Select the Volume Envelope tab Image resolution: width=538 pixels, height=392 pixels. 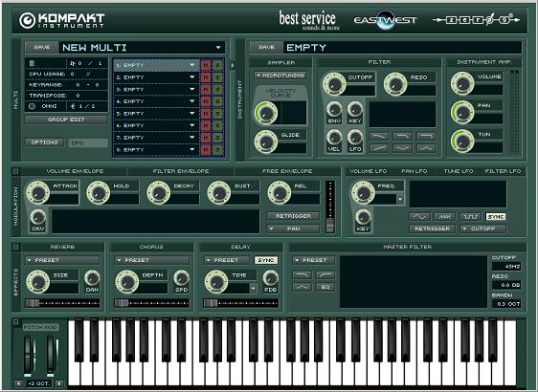click(75, 171)
